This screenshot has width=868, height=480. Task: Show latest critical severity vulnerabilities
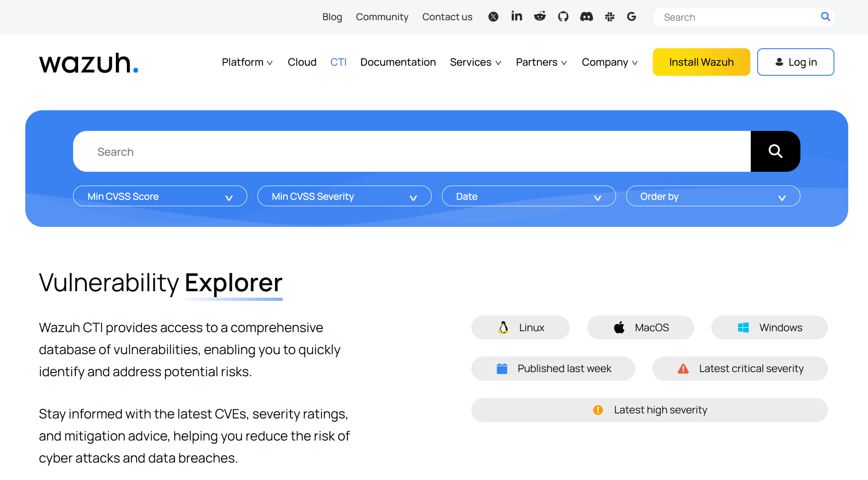[x=740, y=368]
